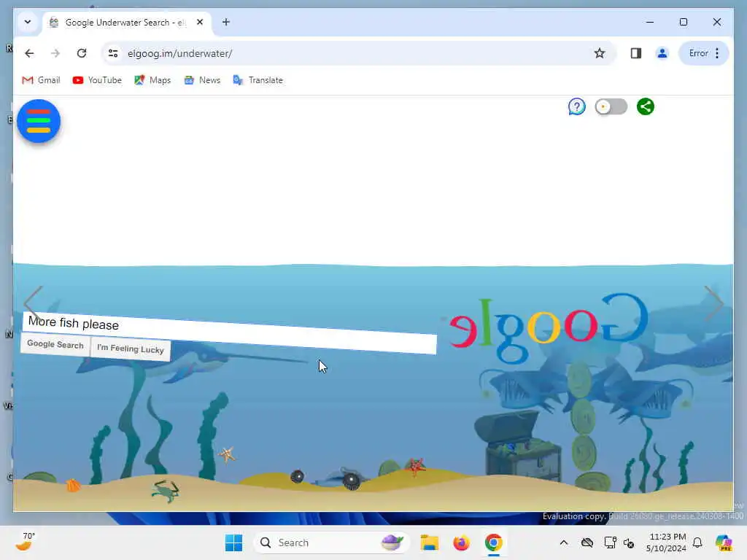747x560 pixels.
Task: Click the left arrow carousel chevron
Action: 34,303
